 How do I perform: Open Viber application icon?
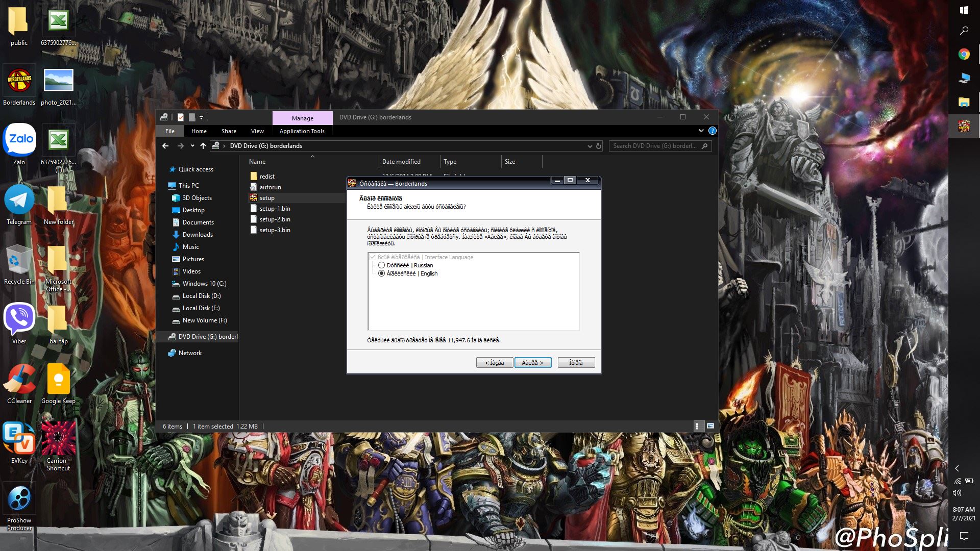click(19, 319)
